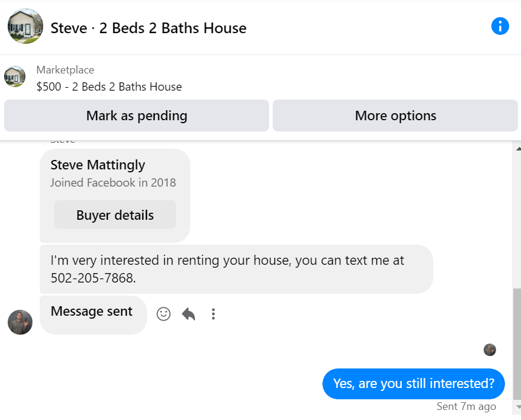Open the three-dot menu beside 'Message sent'
Screen dimensions: 521x420
213,314
